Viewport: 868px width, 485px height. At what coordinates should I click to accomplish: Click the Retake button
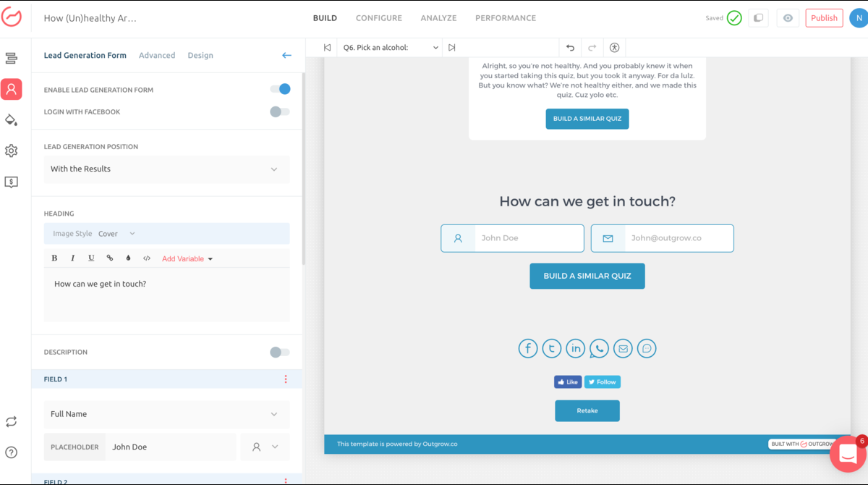pyautogui.click(x=587, y=410)
